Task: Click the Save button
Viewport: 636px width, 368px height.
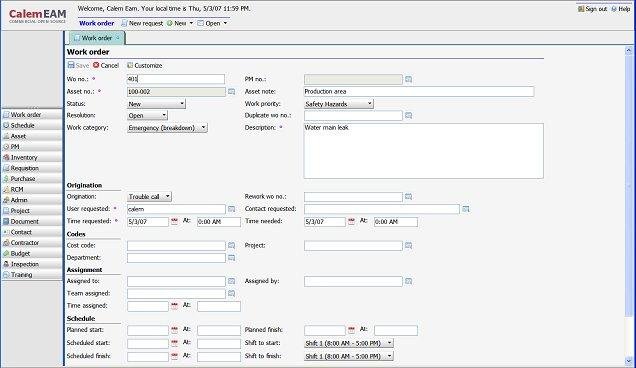Action: coord(78,65)
